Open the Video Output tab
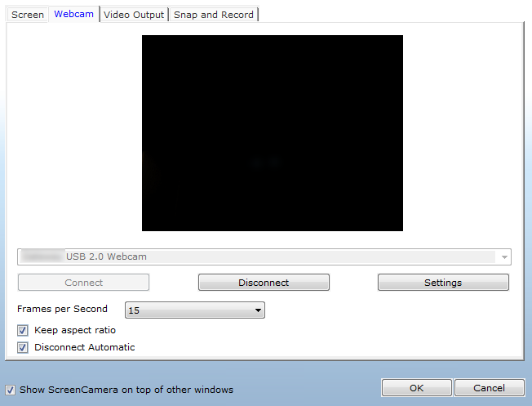The image size is (532, 406). click(134, 15)
